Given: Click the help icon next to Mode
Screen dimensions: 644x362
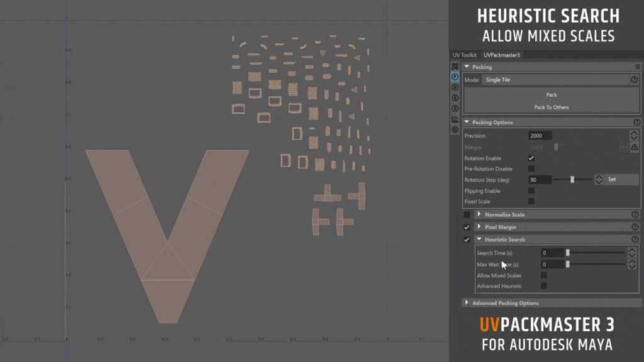Looking at the screenshot, I should (634, 79).
